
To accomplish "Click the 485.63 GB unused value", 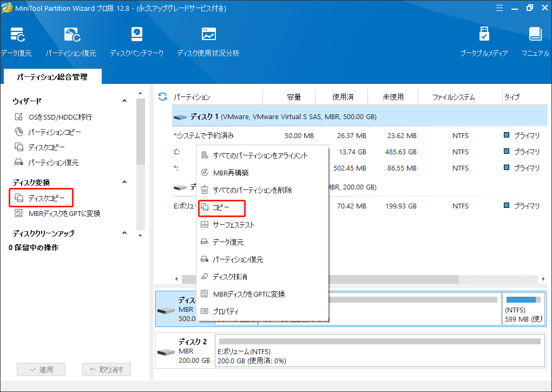I will (x=401, y=152).
